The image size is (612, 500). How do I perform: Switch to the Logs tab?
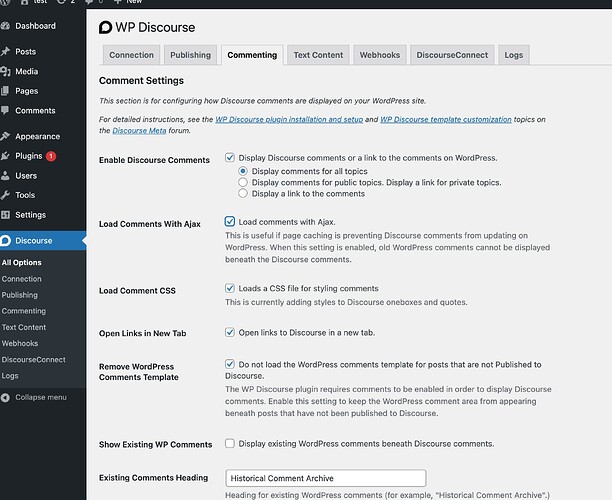(514, 55)
